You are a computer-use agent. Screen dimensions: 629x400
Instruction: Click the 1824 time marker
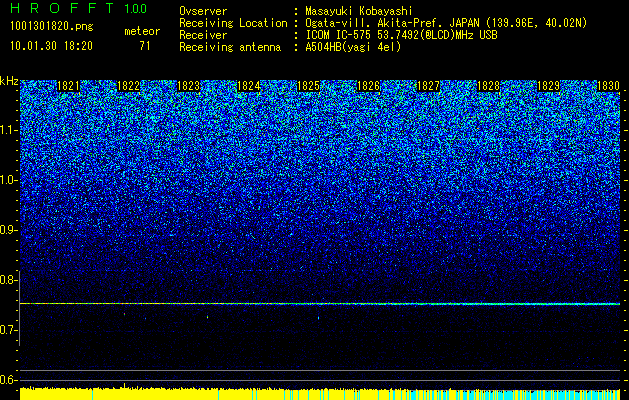pos(249,86)
